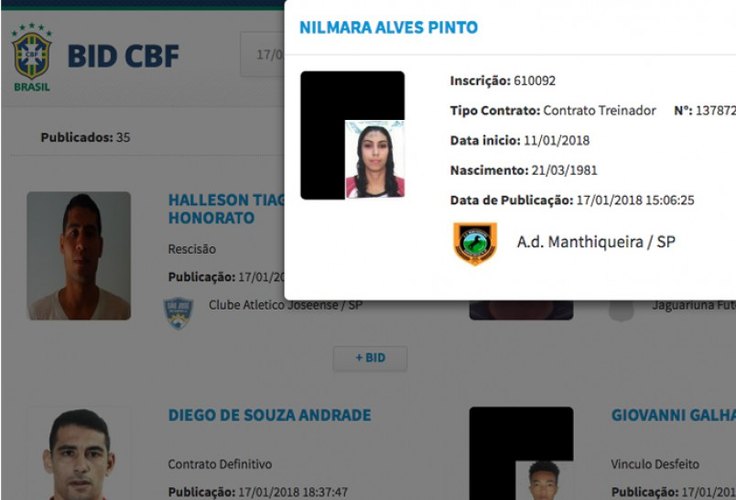This screenshot has width=736, height=500.
Task: Select the Nº: 137872 contract number
Action: 705,111
